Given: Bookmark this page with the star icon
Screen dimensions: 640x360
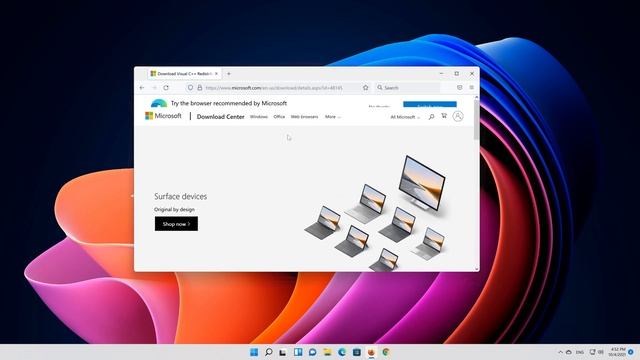Looking at the screenshot, I should (366, 88).
